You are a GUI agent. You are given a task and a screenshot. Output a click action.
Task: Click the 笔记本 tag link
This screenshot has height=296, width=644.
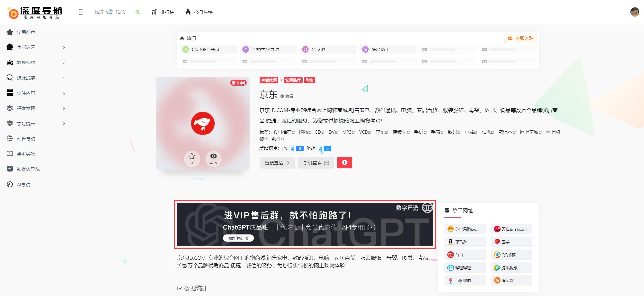(507, 132)
